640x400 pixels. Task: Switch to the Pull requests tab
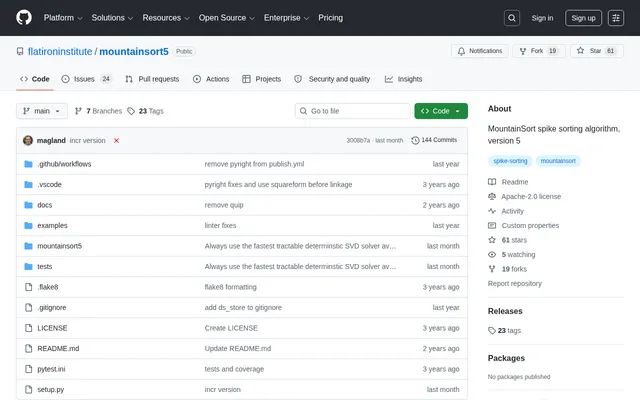[x=152, y=79]
